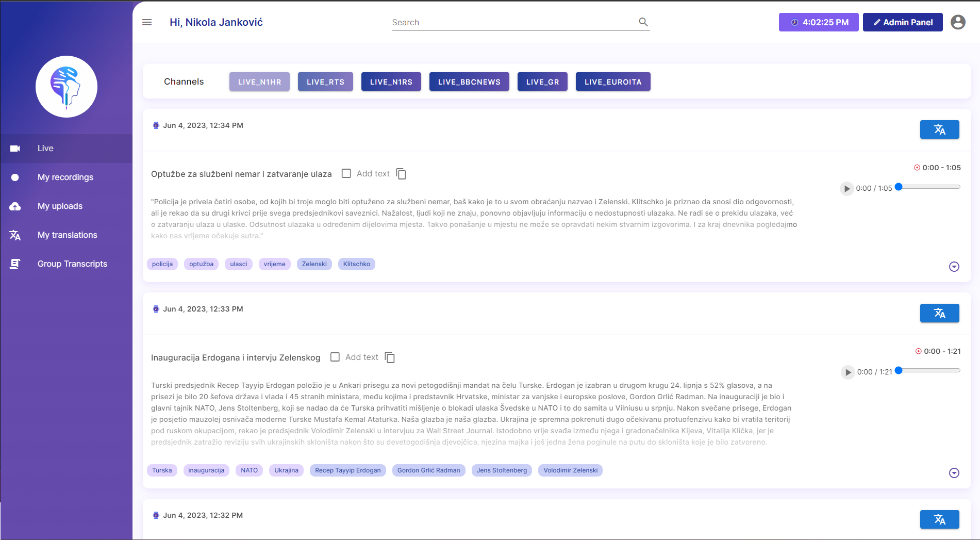The height and width of the screenshot is (540, 980).
Task: Select the LIVE_BBCNEWS channel
Action: 469,82
